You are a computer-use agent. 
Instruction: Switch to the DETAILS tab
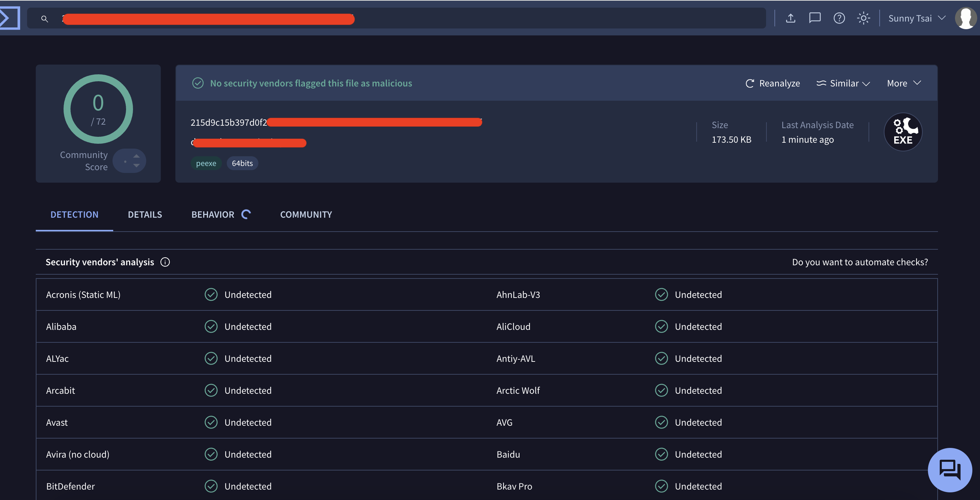point(144,215)
